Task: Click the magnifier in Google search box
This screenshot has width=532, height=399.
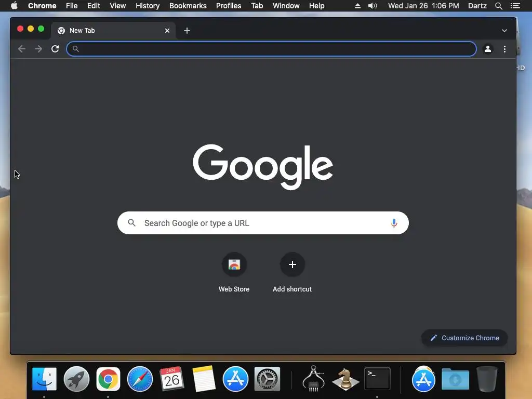Action: point(131,222)
